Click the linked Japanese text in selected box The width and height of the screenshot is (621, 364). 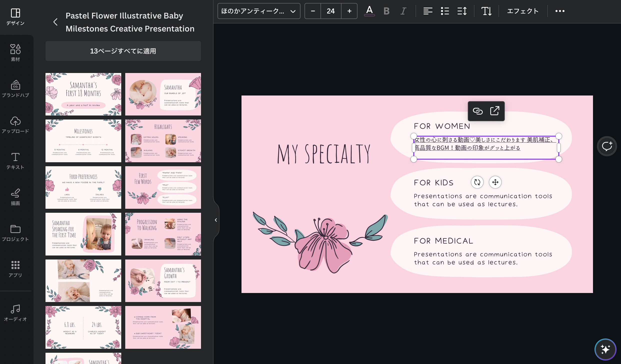coord(484,144)
